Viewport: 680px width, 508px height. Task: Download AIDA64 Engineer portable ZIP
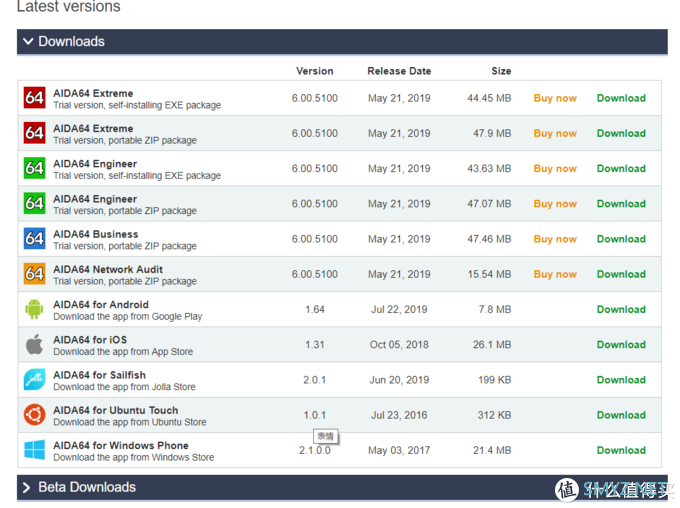click(621, 203)
